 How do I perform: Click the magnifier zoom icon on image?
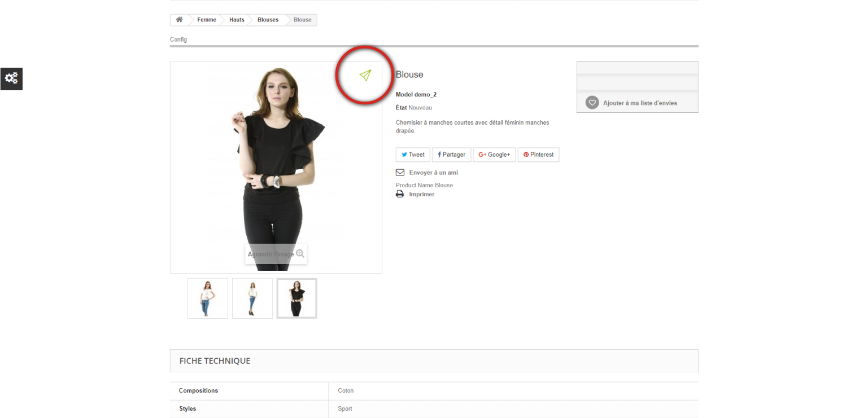(x=300, y=254)
